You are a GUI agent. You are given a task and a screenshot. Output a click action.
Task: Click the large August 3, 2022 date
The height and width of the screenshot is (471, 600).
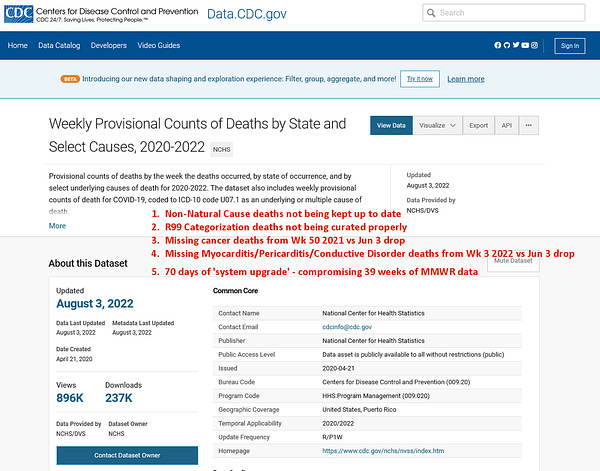(95, 303)
